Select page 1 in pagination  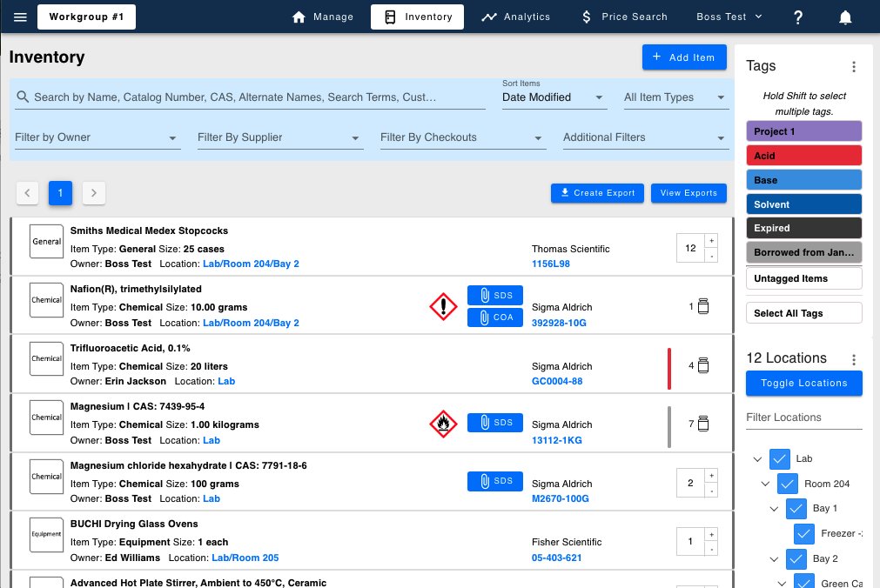(x=61, y=193)
